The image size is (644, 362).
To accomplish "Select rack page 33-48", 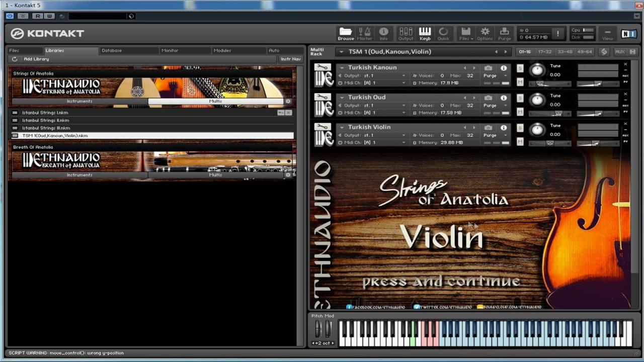I will (x=565, y=52).
